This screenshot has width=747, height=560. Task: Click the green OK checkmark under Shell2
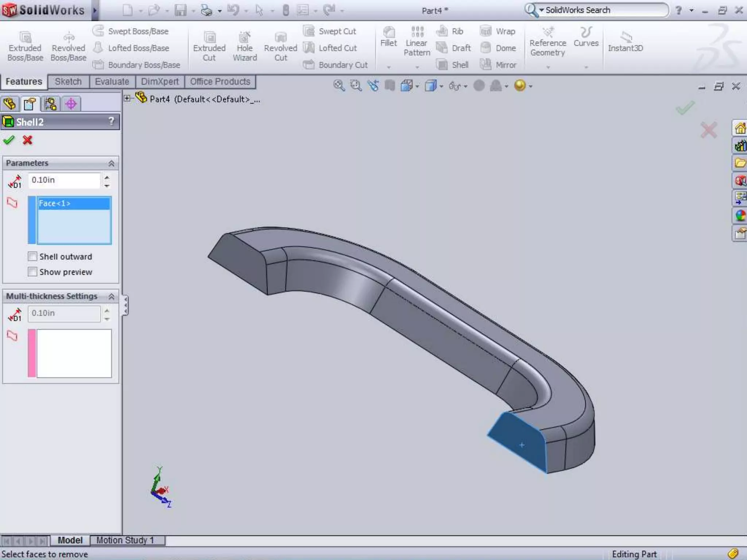point(9,140)
